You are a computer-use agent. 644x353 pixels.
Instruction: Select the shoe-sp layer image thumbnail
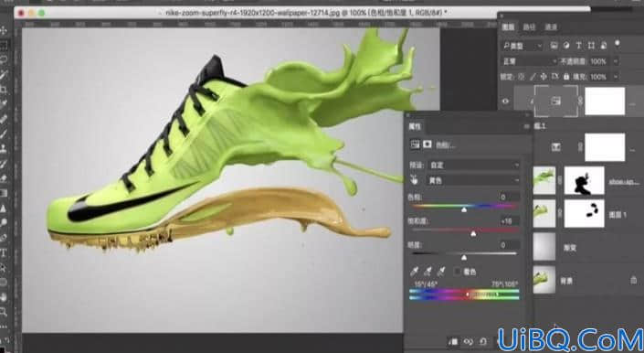point(544,180)
